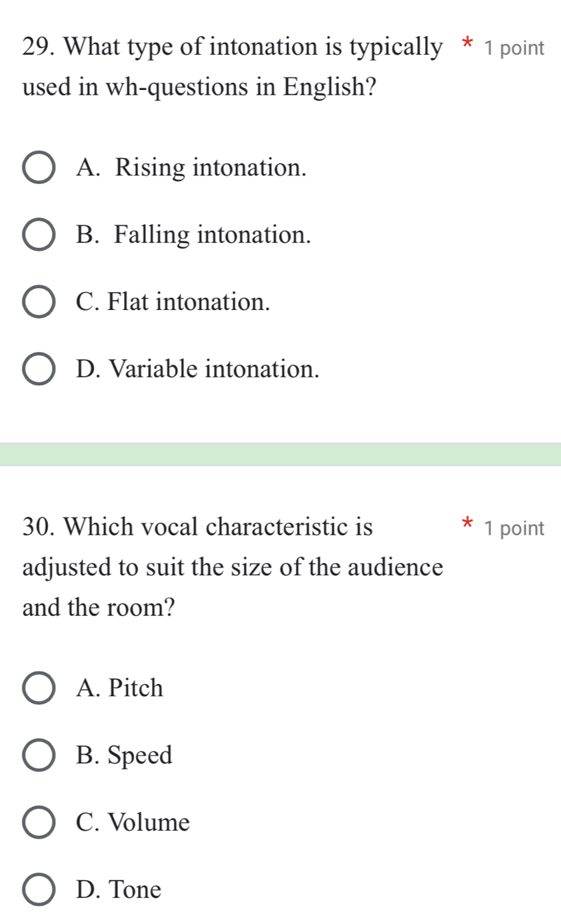
Task: Select radio button D. Variable intonation
Action: coord(40,369)
